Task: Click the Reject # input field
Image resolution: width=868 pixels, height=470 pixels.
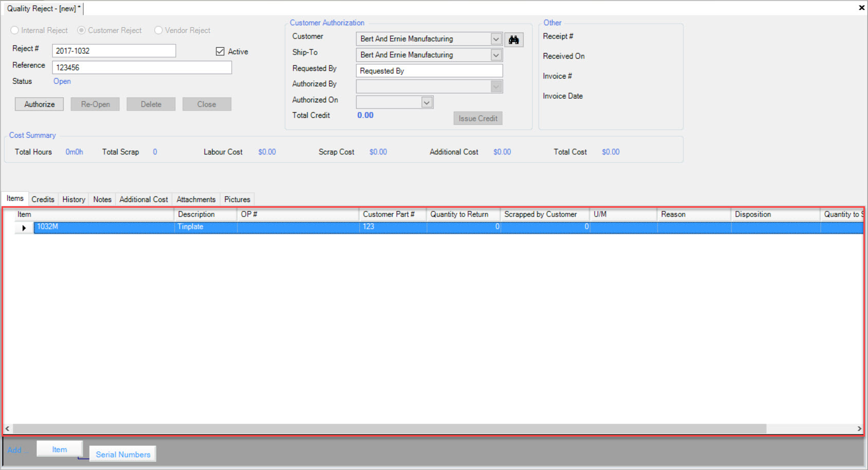Action: pyautogui.click(x=114, y=51)
